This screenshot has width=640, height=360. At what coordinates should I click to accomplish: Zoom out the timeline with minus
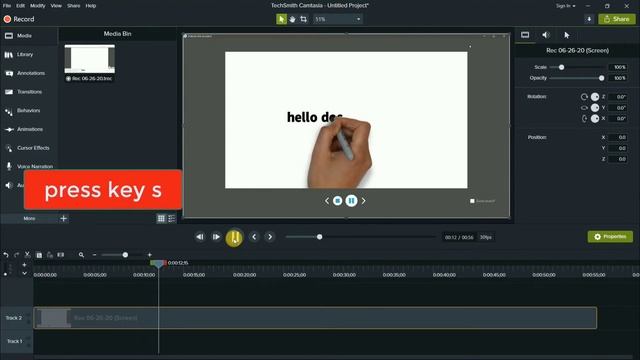click(94, 255)
